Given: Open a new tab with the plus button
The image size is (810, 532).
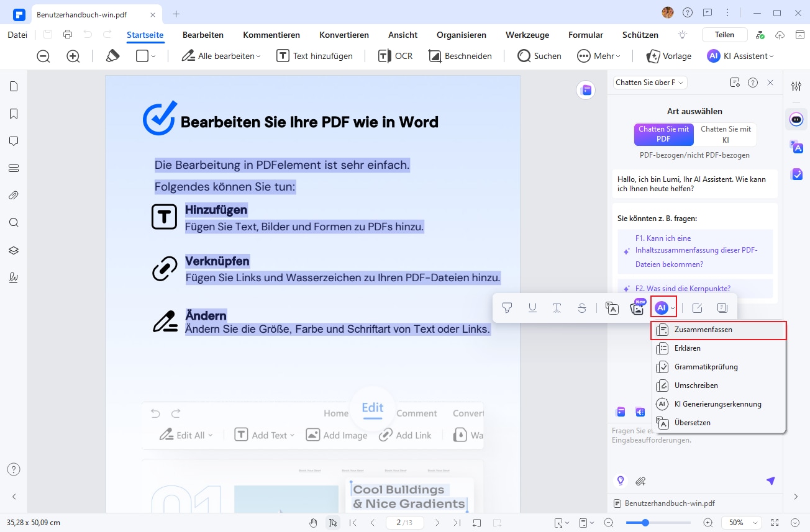Looking at the screenshot, I should point(176,14).
